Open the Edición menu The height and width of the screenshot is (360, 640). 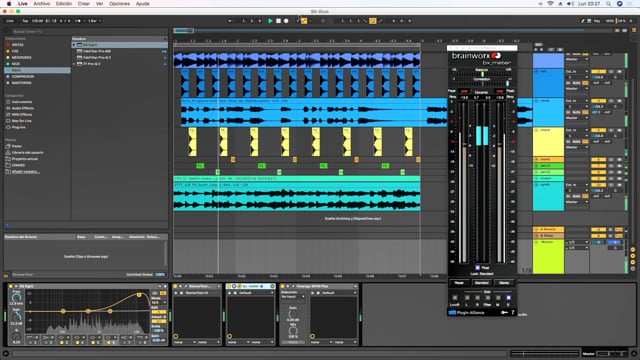click(x=64, y=4)
